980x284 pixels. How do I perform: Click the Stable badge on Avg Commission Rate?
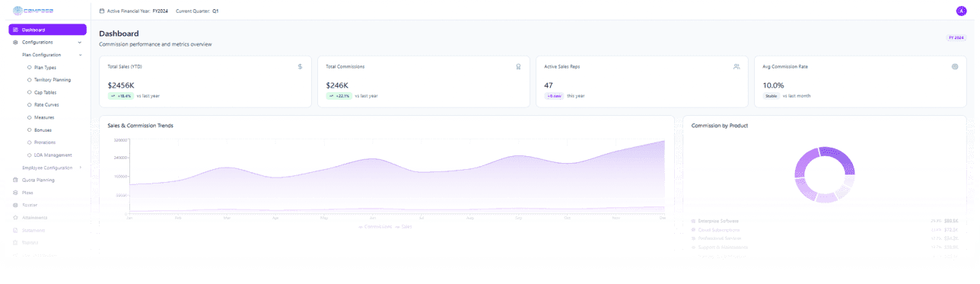pos(772,96)
